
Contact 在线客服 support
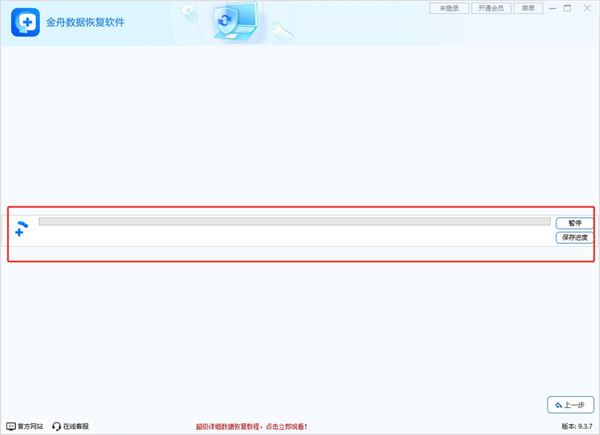point(70,426)
